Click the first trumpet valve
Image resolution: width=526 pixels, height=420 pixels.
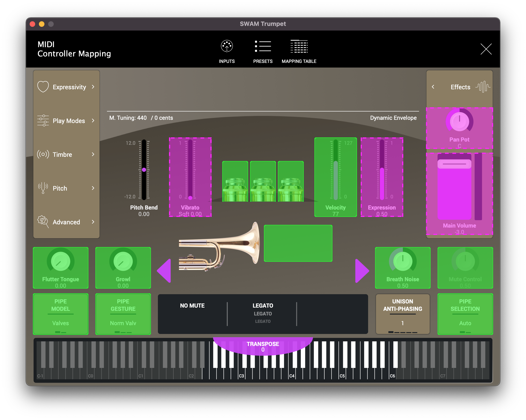click(x=235, y=182)
